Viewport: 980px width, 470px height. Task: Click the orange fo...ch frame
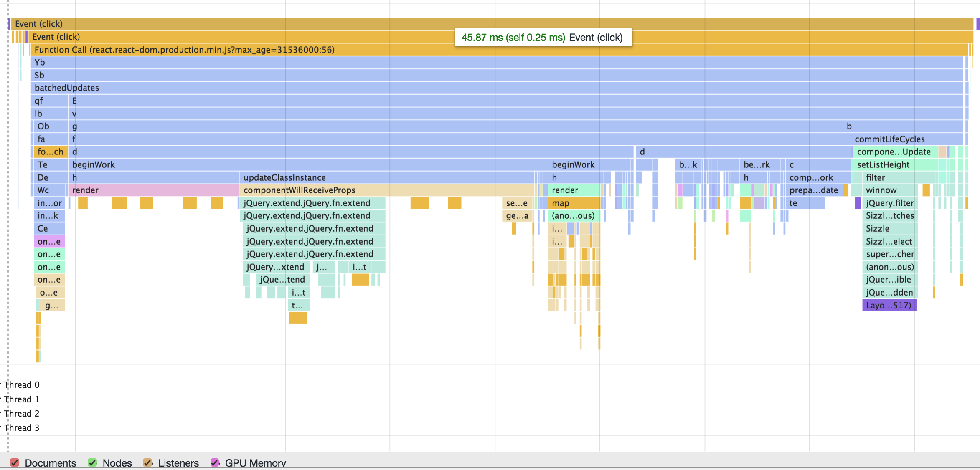click(x=50, y=152)
